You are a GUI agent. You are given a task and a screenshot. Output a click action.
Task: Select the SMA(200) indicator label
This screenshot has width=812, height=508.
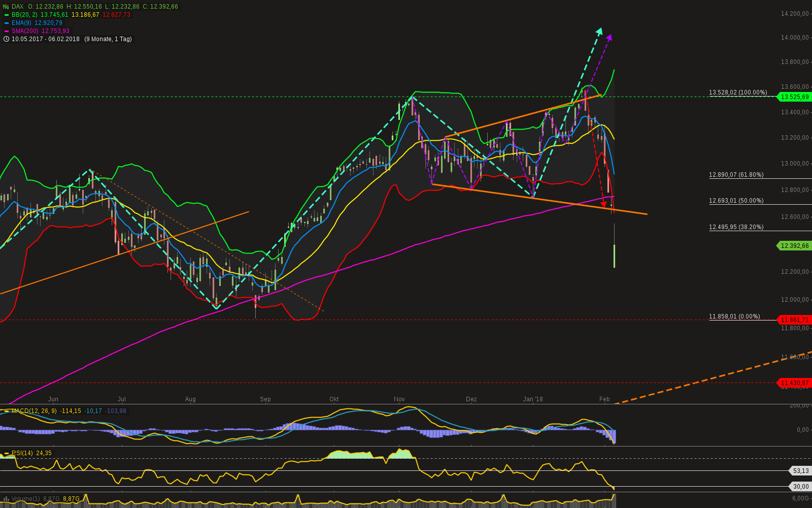[x=25, y=31]
